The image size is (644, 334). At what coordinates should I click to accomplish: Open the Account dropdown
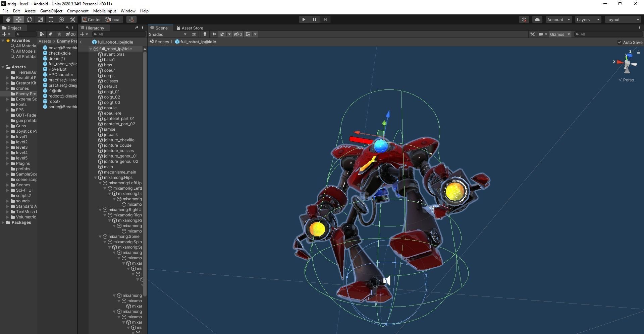click(x=558, y=19)
